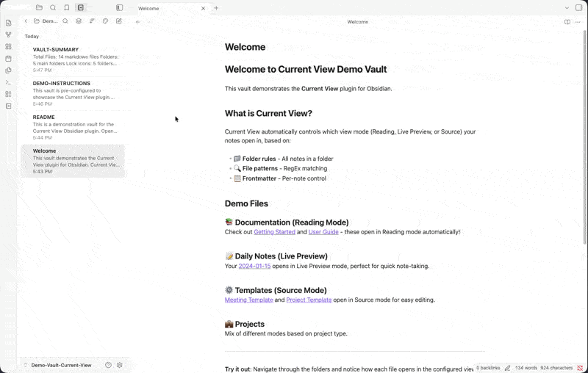Click the appearance palette icon
This screenshot has height=373, width=588.
point(105,21)
